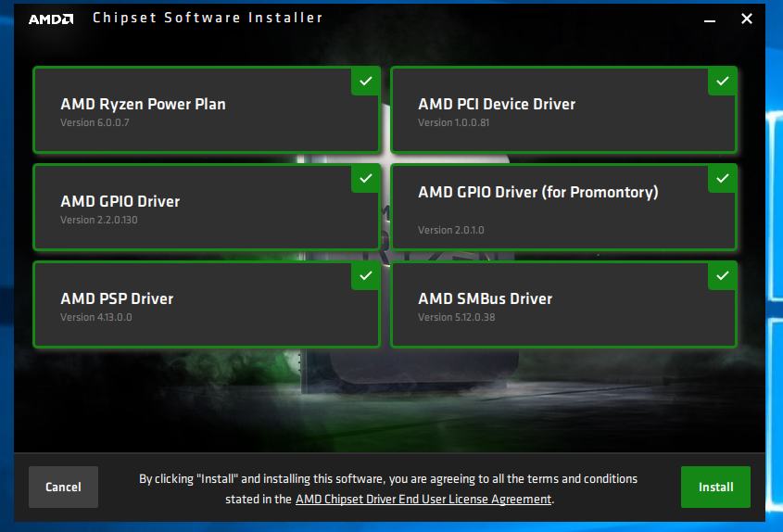Select the 'AMD PCI Device Driver' title text

pyautogui.click(x=497, y=104)
